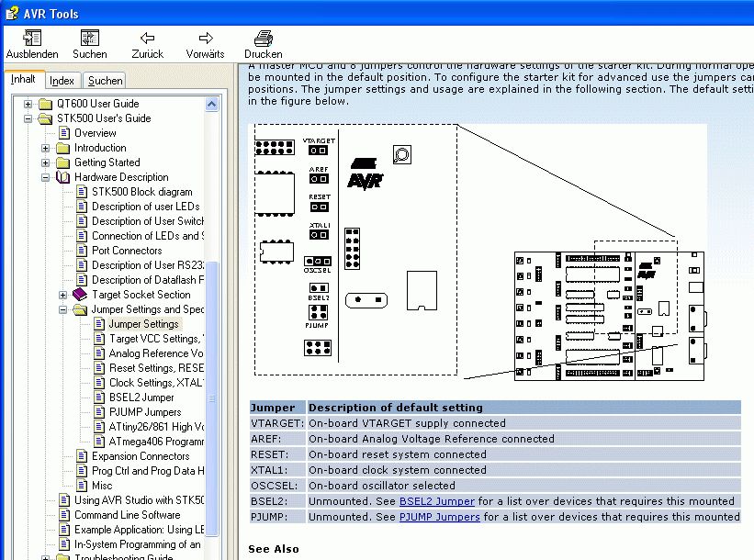Expand the QT600 User Guide node

click(28, 104)
